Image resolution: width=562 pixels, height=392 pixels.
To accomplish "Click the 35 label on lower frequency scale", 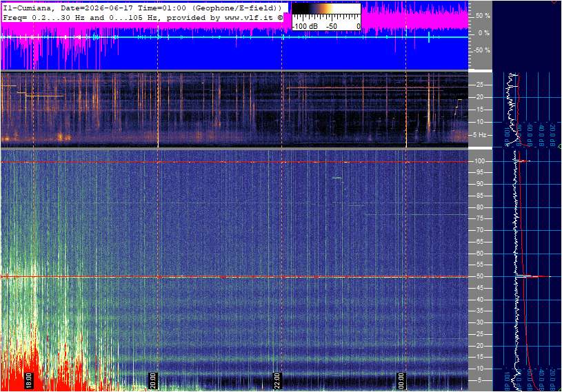I will pos(479,311).
